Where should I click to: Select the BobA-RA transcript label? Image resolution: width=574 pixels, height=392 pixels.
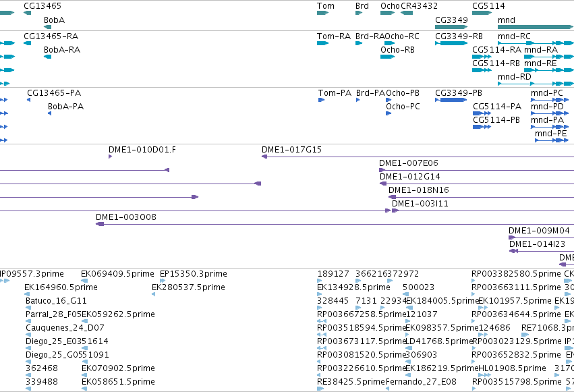click(62, 50)
